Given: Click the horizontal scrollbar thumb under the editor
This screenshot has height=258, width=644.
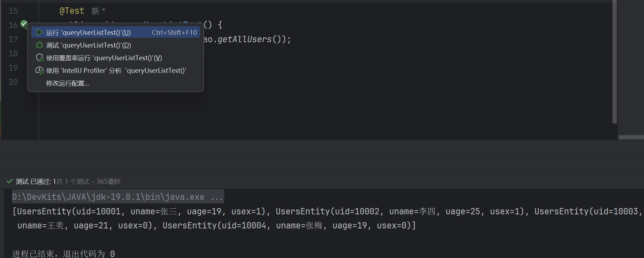Looking at the screenshot, I should point(631,137).
